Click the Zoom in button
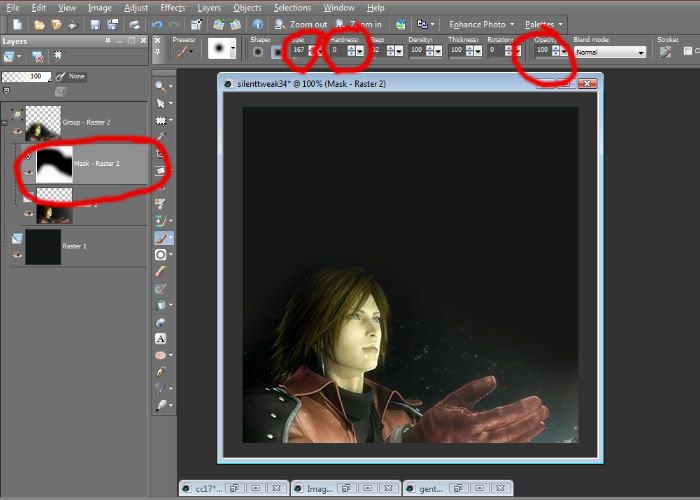The width and height of the screenshot is (700, 500). click(x=359, y=25)
